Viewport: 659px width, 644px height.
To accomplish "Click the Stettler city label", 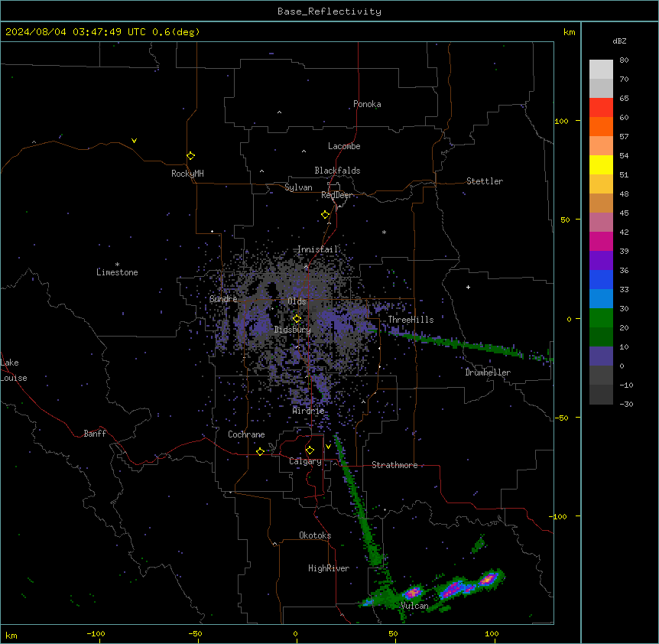I will coord(485,181).
